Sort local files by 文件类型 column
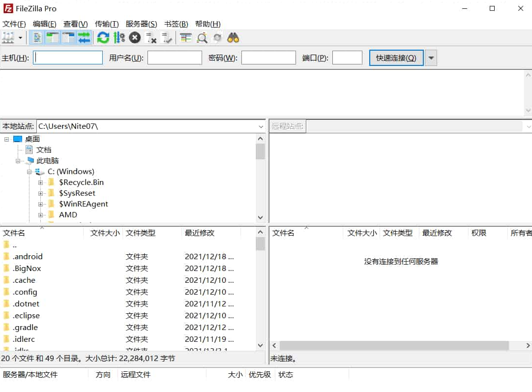The image size is (532, 392). point(141,233)
